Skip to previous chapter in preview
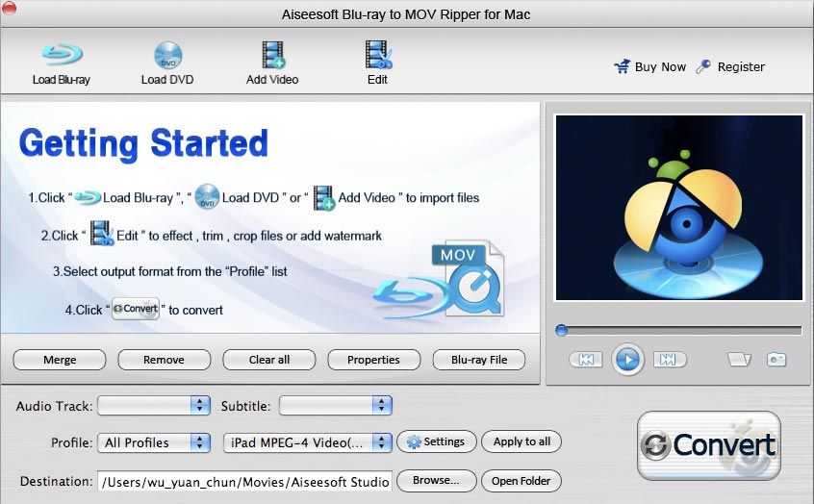The width and height of the screenshot is (814, 504). pos(585,359)
